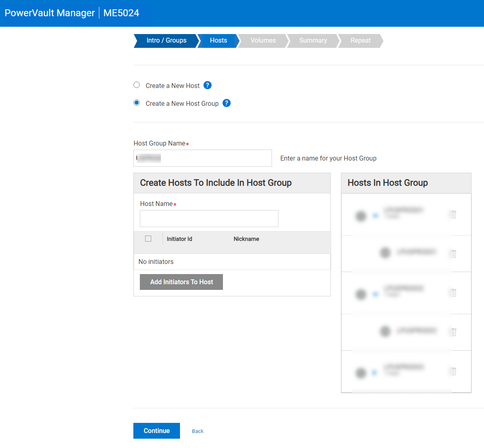Click the trash icon on the fourth host row
484x448 pixels.
[x=454, y=332]
